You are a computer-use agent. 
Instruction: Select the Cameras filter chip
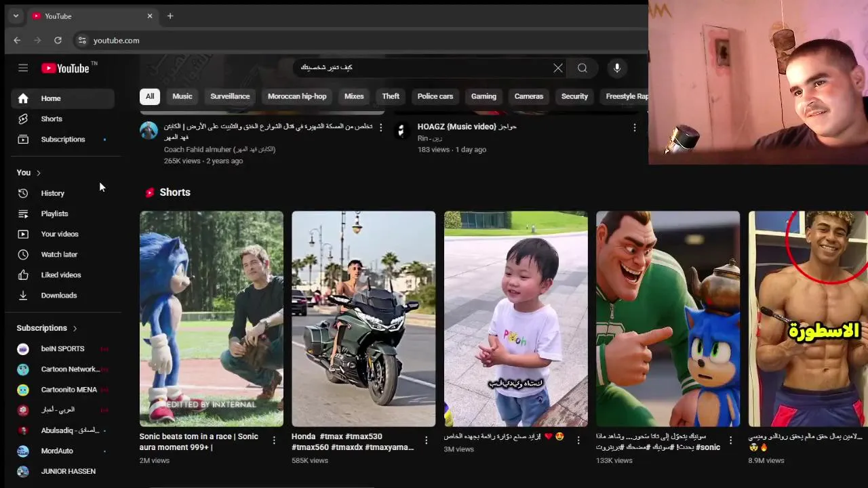[529, 96]
